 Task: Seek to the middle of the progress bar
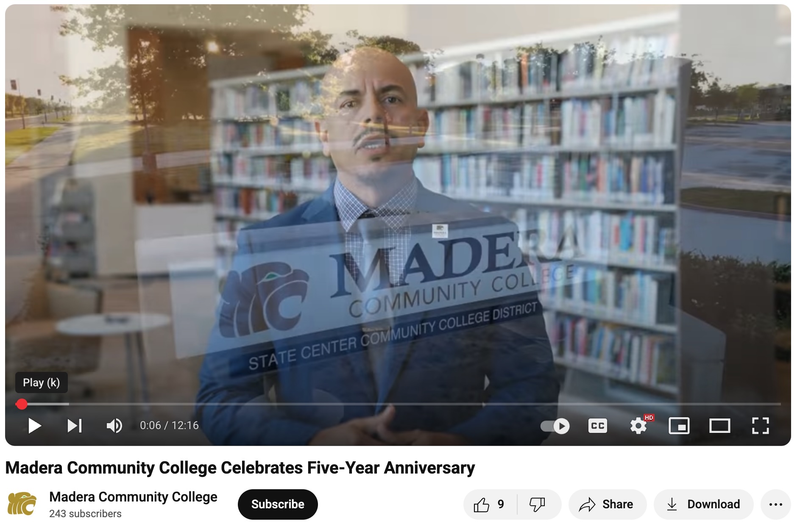[399, 404]
